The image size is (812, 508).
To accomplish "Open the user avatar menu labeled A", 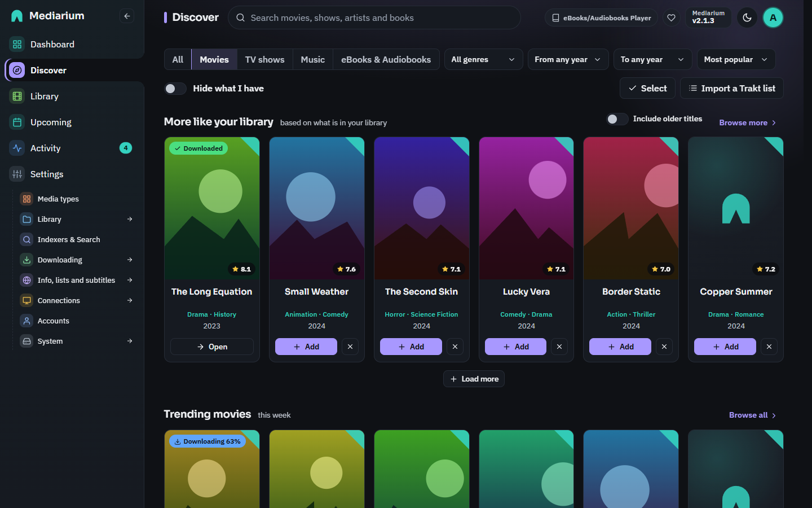I will (773, 17).
